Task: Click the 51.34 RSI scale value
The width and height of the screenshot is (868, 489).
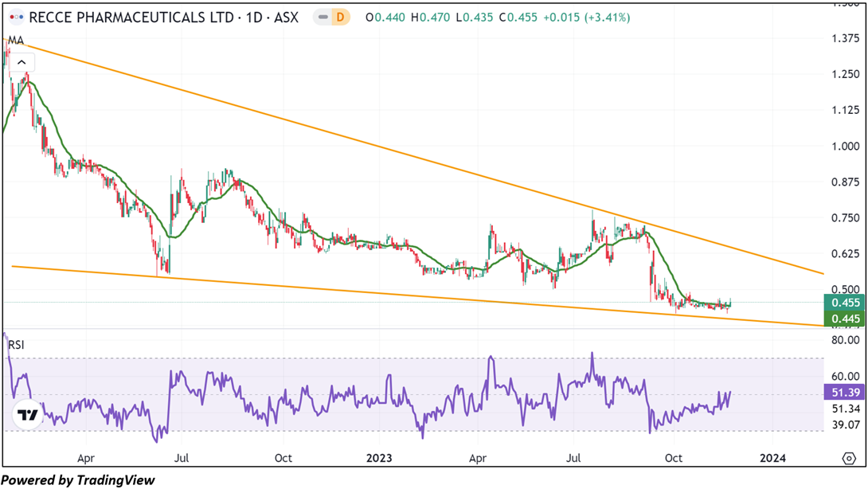Action: [x=846, y=409]
